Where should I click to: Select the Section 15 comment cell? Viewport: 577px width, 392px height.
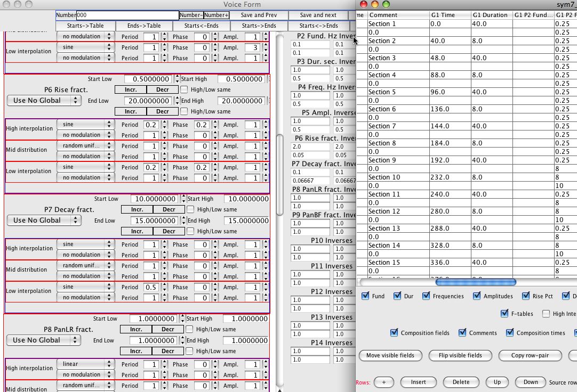click(398, 263)
